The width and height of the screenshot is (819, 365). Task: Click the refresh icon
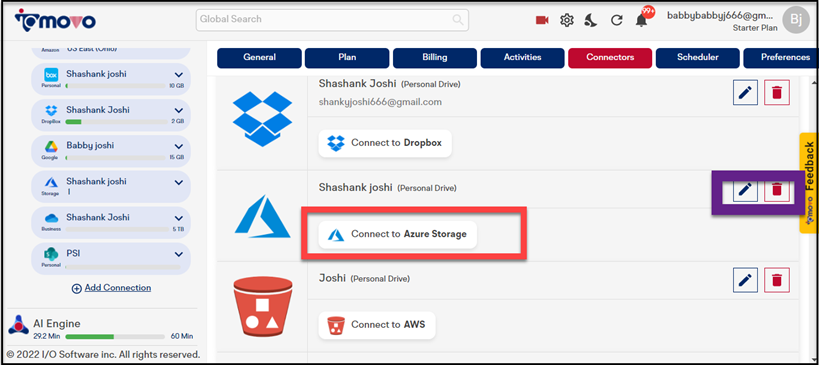point(617,20)
